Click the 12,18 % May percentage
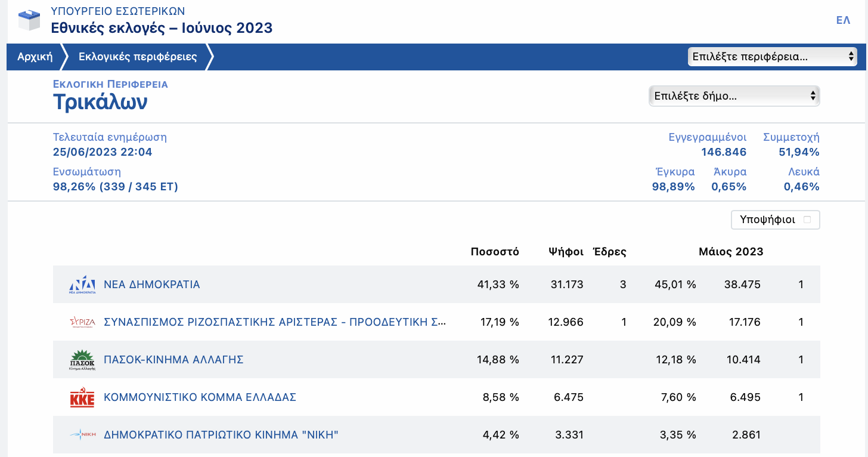The height and width of the screenshot is (457, 868). click(676, 360)
